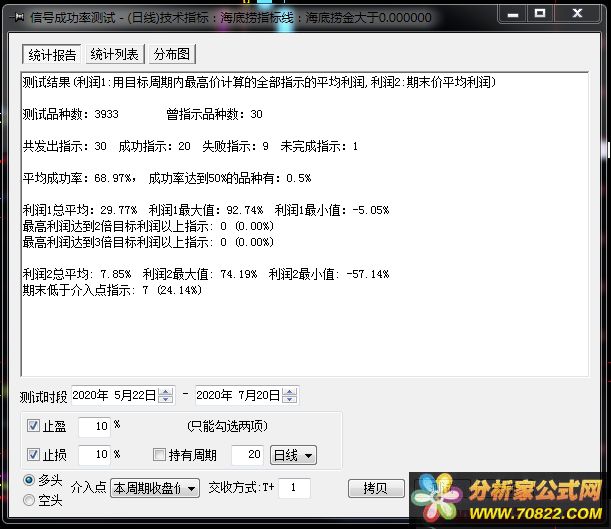Click the pin icon in the title bar
The image size is (611, 529).
click(x=18, y=17)
